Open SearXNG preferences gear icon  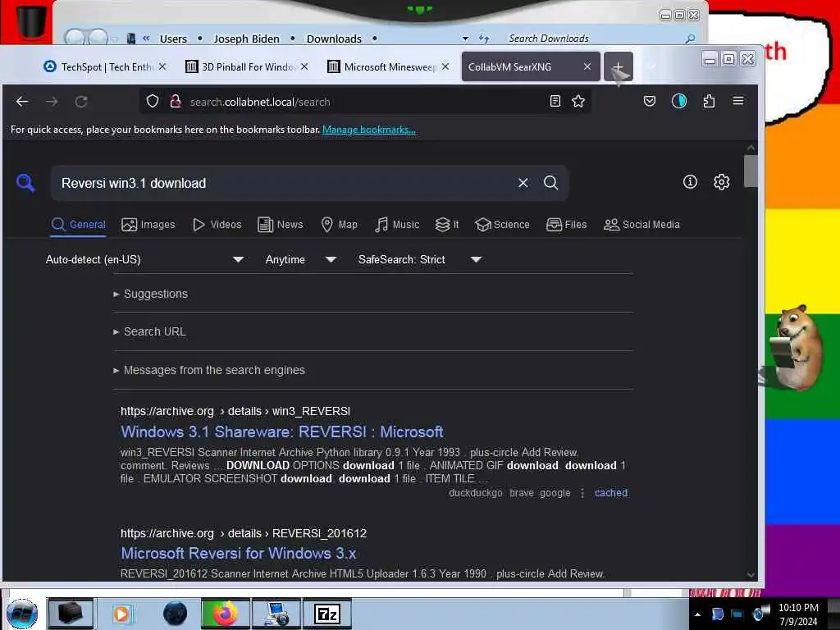[x=722, y=182]
